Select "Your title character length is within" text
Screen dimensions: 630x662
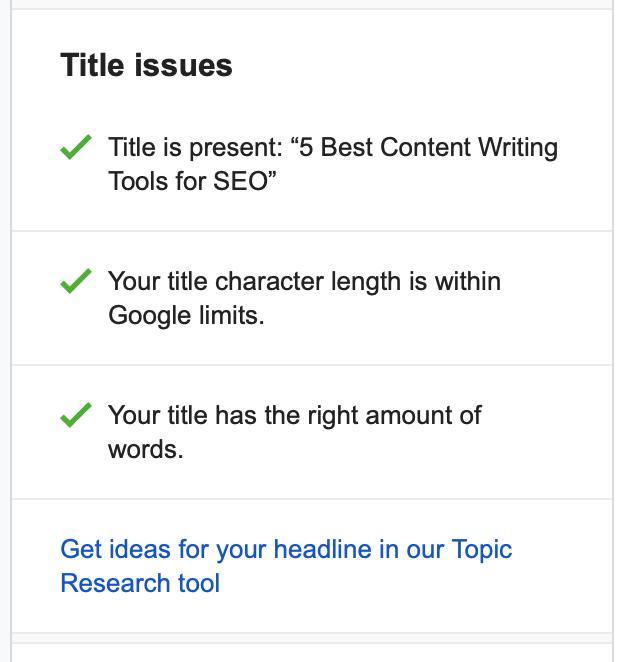coord(304,281)
